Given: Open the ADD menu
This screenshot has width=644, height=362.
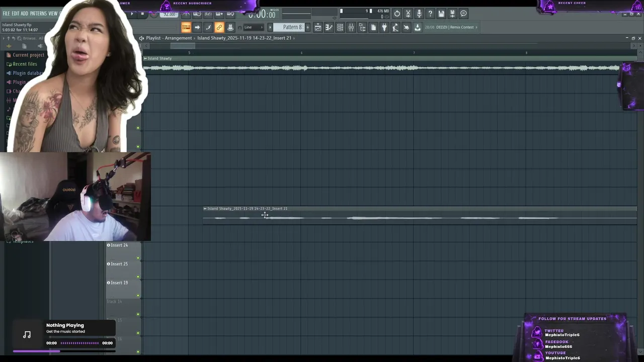Looking at the screenshot, I should click(24, 14).
